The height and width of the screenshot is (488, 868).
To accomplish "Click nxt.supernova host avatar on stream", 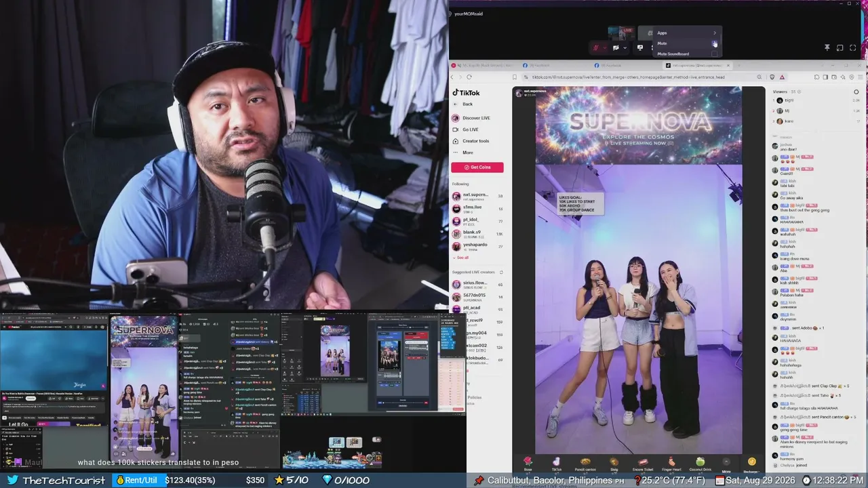I will click(x=519, y=92).
